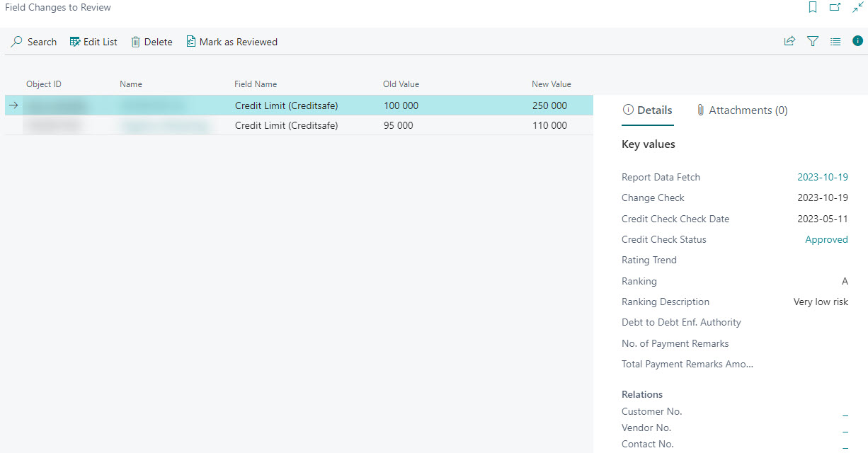The width and height of the screenshot is (868, 453).
Task: Click the Search magnifier icon
Action: 17,42
